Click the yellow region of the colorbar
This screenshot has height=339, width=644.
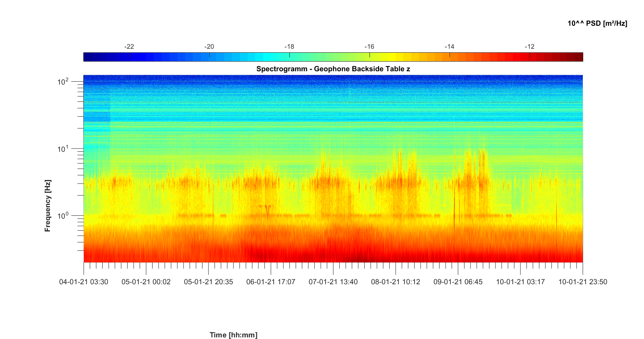tap(392, 57)
